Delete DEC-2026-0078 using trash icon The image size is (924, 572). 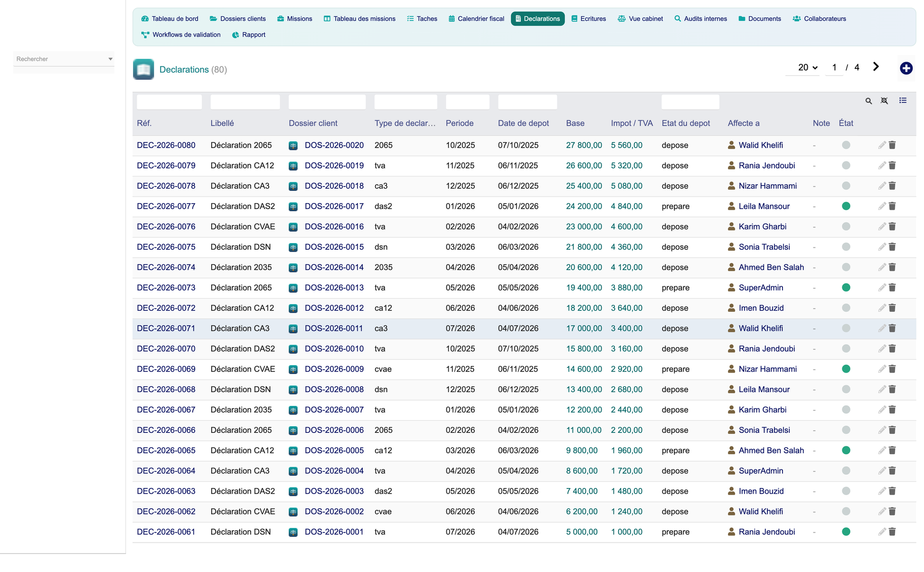(x=892, y=186)
